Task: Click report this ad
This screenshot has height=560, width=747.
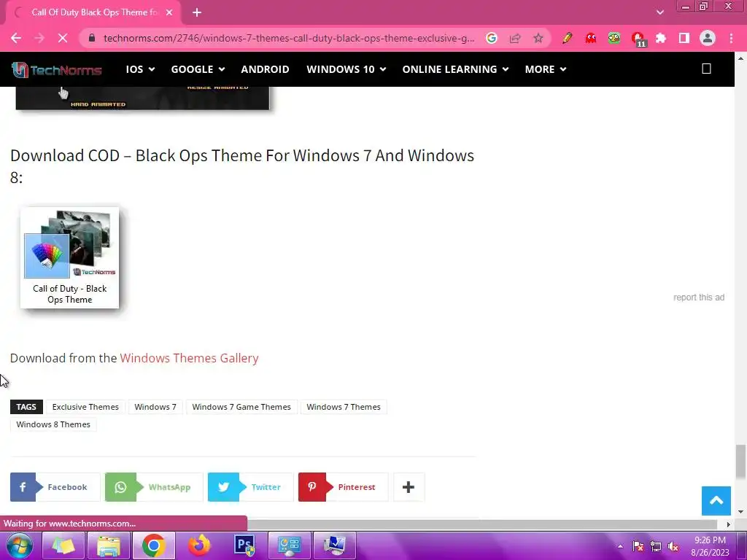Action: (x=699, y=297)
